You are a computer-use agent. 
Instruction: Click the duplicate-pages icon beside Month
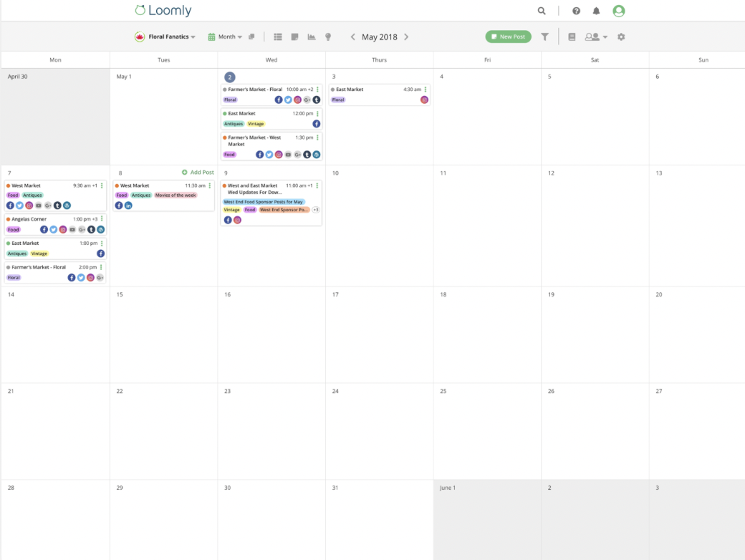[x=251, y=37]
